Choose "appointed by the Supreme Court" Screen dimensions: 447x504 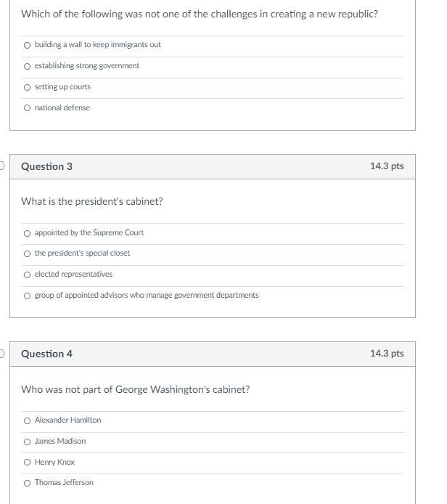tap(28, 233)
